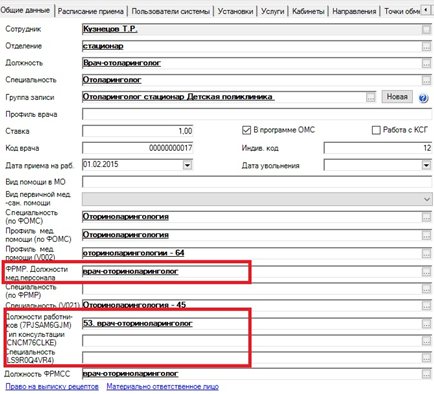
Task: Enable Работа с КСГ checkbox
Action: [x=376, y=130]
